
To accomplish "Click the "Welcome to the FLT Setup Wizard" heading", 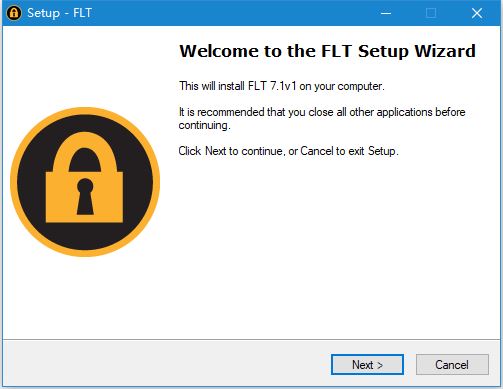I will (x=327, y=51).
